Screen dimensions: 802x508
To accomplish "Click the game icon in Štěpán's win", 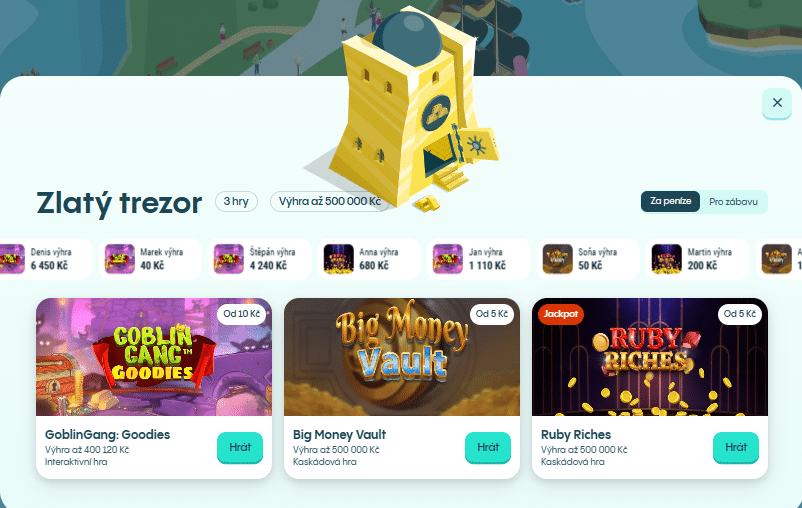I will point(229,259).
